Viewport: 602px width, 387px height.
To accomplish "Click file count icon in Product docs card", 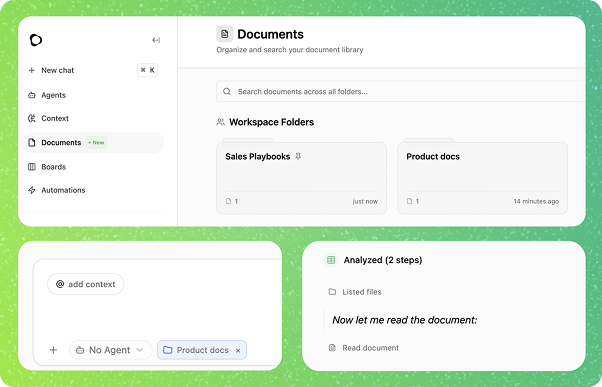I will pyautogui.click(x=410, y=201).
